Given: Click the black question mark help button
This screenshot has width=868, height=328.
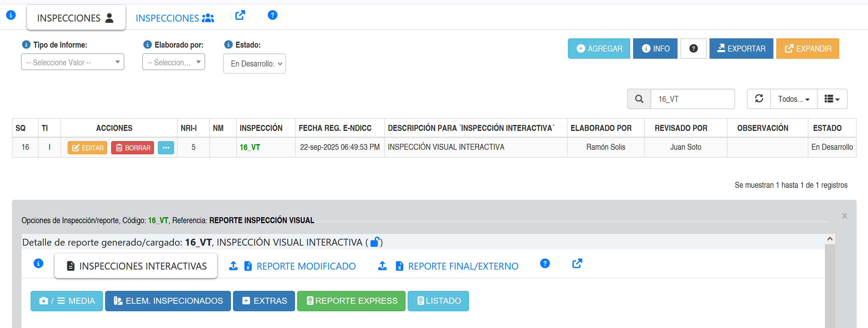Looking at the screenshot, I should pyautogui.click(x=693, y=49).
